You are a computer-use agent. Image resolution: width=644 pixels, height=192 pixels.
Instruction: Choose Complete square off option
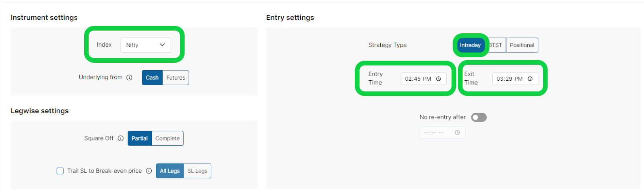(x=167, y=138)
